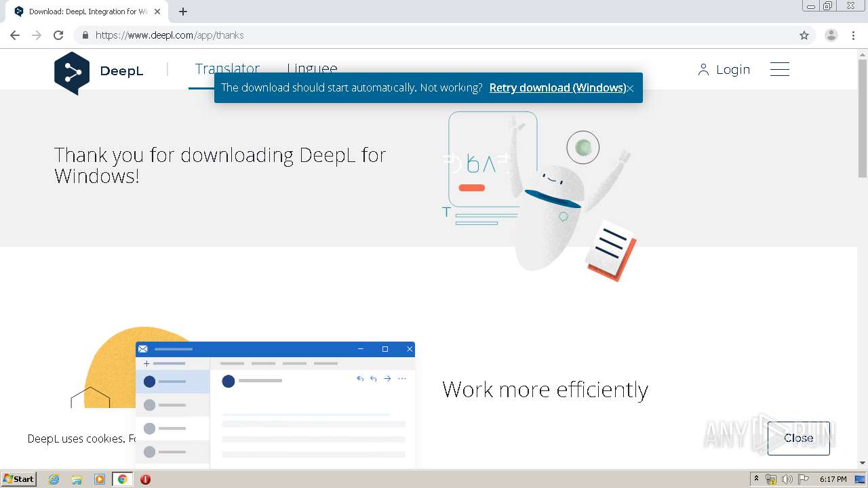Click the address bar URL

coord(170,35)
